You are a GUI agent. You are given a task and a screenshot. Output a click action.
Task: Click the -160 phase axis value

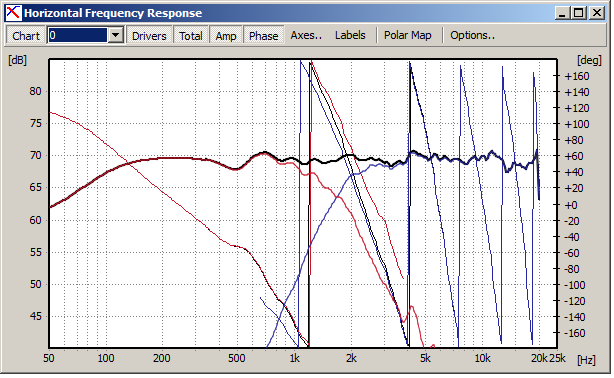coord(574,333)
